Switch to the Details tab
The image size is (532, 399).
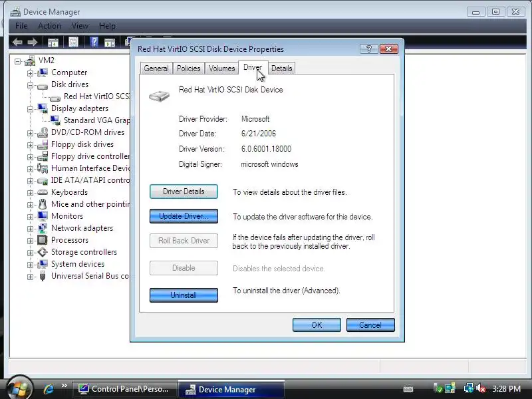281,68
